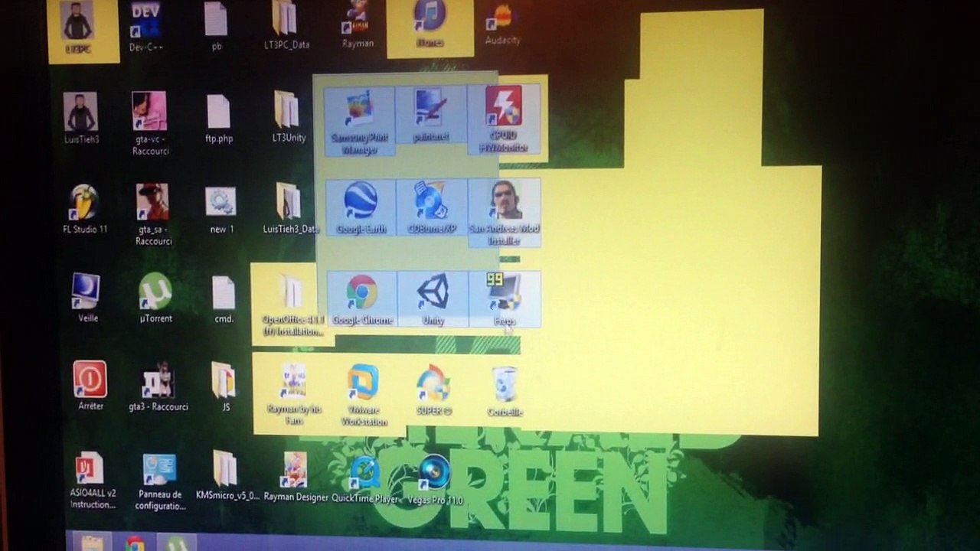Click the Rayman Designer shortcut
The image size is (980, 551).
[296, 477]
